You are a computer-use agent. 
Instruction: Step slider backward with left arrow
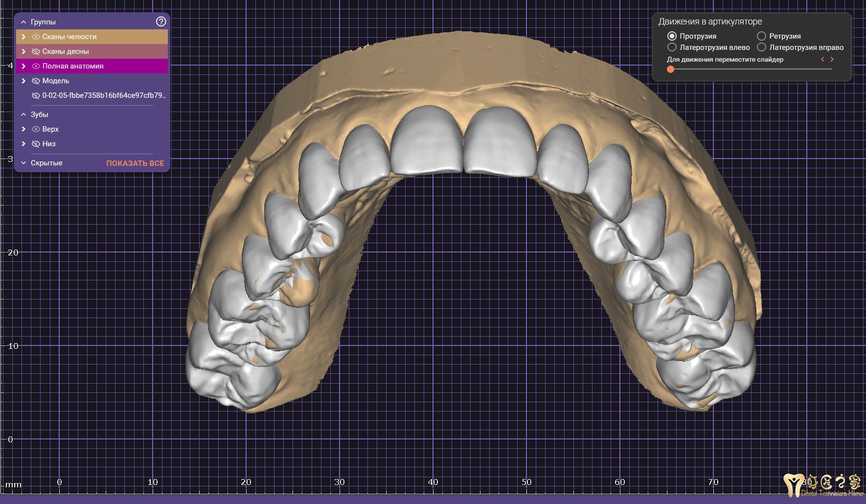pos(822,59)
